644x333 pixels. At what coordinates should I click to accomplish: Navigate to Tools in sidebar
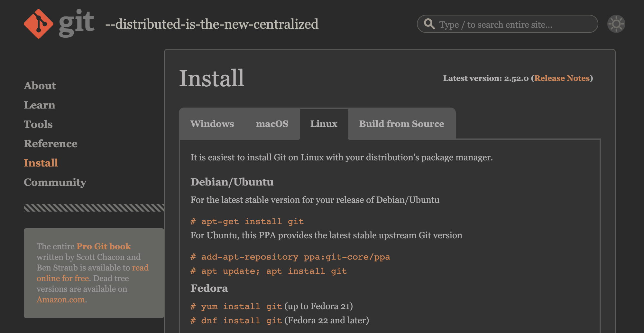[x=38, y=124]
